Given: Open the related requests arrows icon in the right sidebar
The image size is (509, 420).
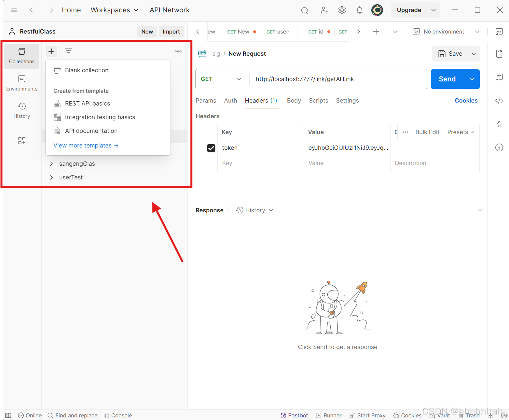Looking at the screenshot, I should click(x=499, y=124).
